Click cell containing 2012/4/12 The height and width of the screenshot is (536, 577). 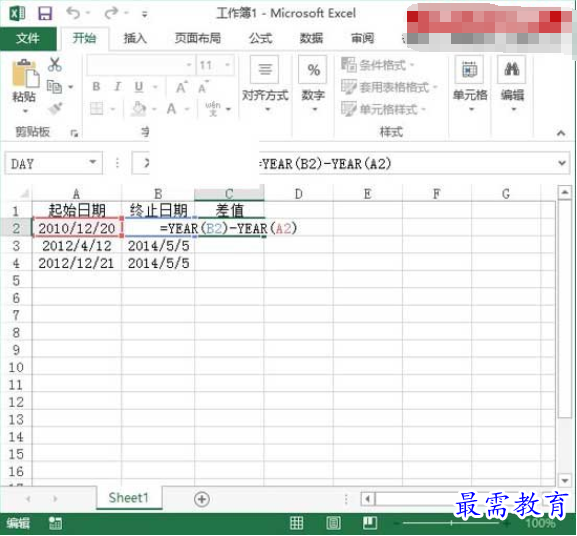(x=77, y=246)
